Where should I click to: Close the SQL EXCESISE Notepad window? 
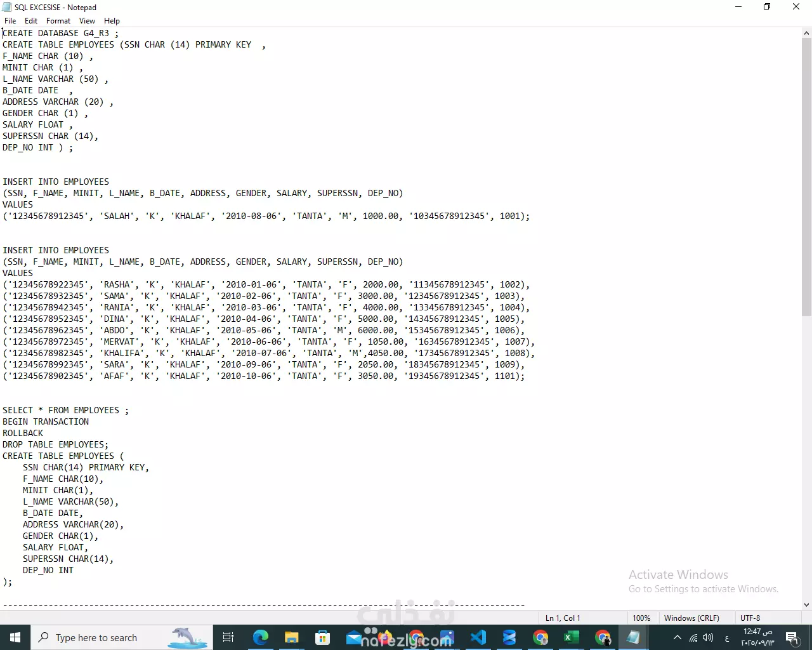[796, 7]
